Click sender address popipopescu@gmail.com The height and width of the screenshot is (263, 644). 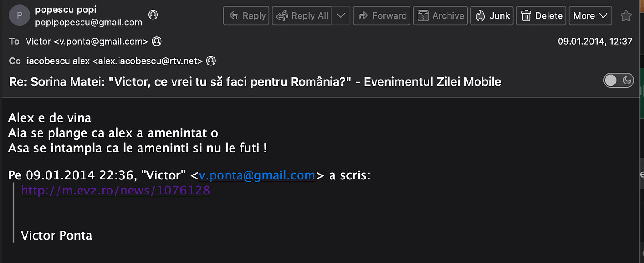coord(88,22)
